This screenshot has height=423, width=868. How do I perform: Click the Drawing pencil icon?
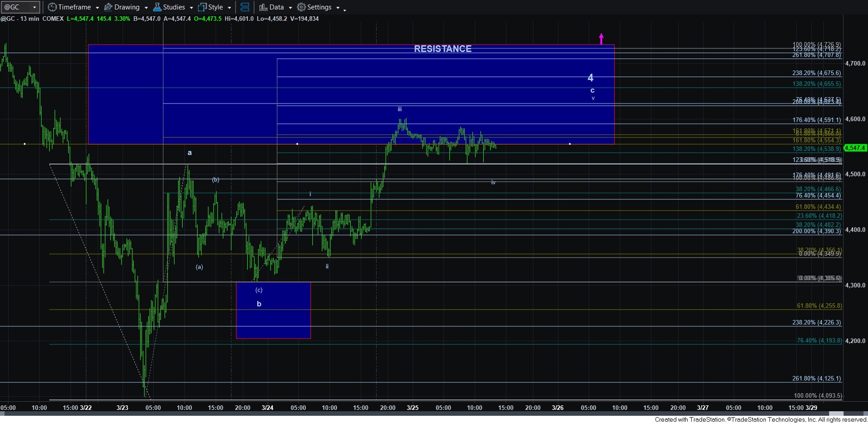click(x=108, y=7)
